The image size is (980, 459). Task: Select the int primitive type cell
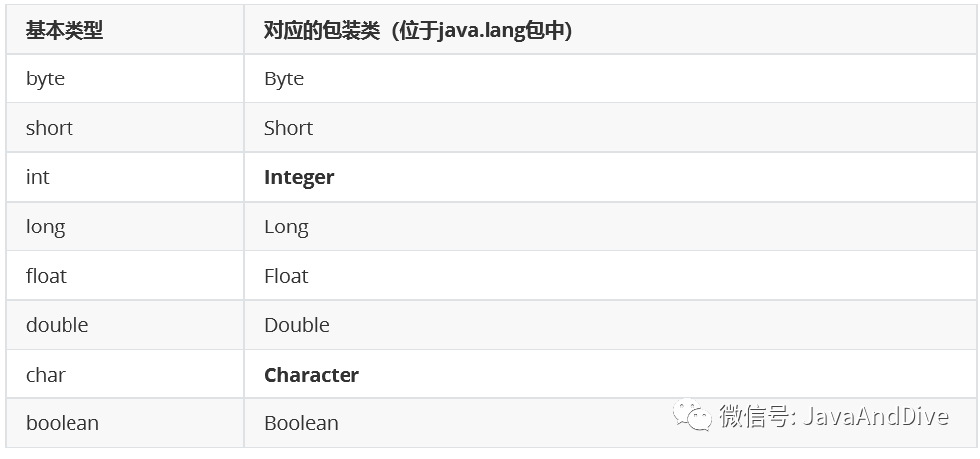point(125,177)
